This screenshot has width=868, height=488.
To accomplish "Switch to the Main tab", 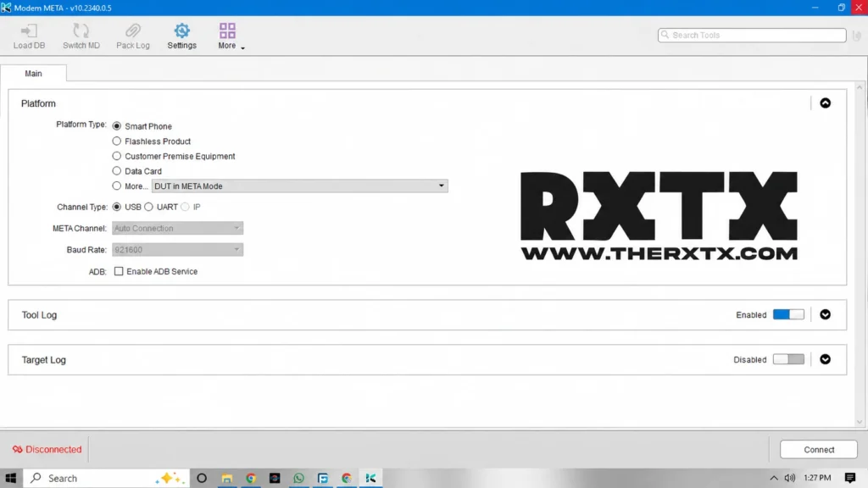I will [x=34, y=74].
